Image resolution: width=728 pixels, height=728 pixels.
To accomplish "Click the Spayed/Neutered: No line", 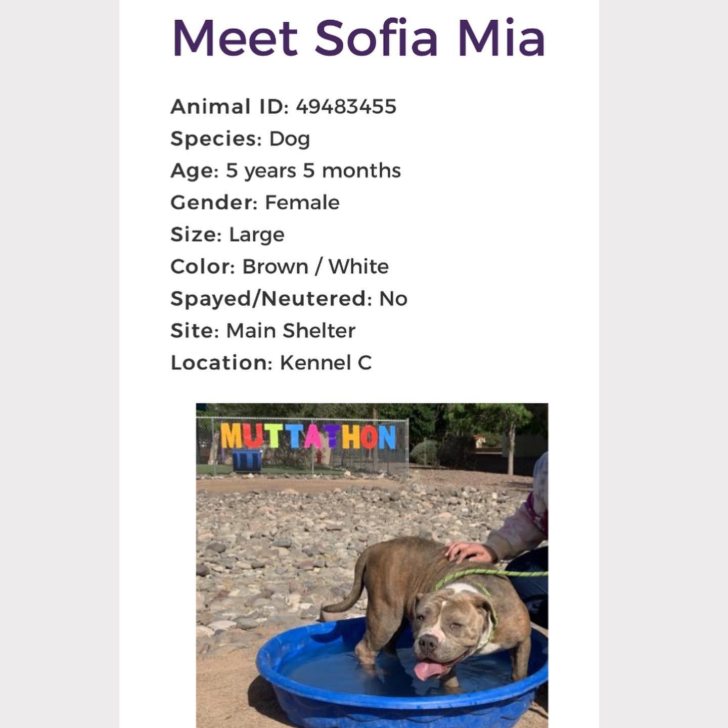I will coord(289,299).
